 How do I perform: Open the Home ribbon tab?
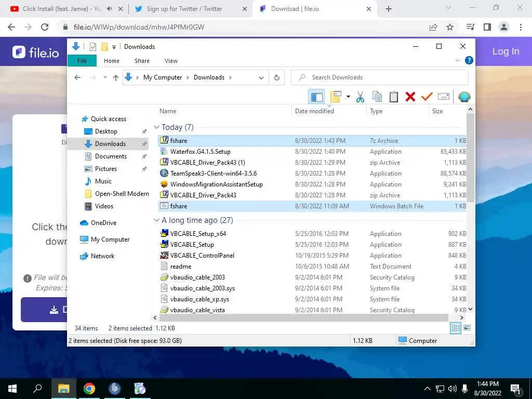coord(112,61)
